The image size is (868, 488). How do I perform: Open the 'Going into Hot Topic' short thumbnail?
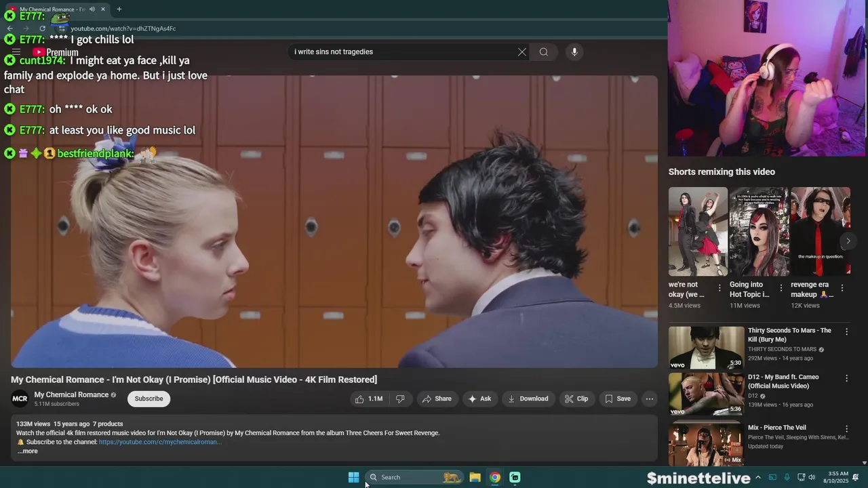coord(759,232)
